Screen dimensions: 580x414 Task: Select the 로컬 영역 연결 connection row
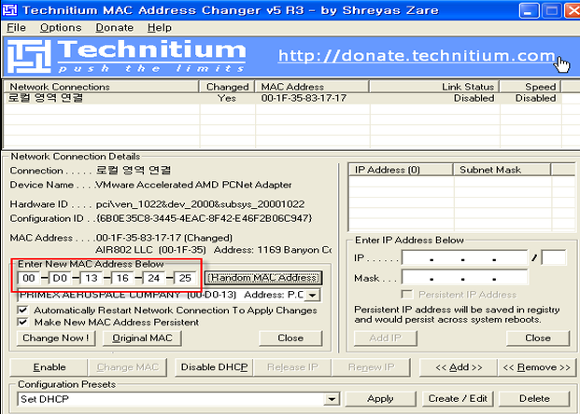tap(283, 98)
